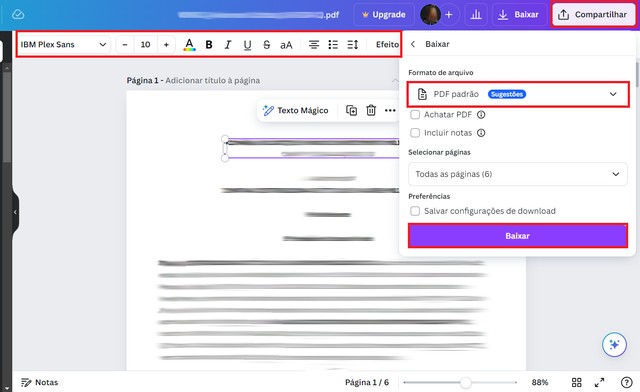Screen dimensions: 640x392
Task: Open text color picker
Action: (x=189, y=45)
